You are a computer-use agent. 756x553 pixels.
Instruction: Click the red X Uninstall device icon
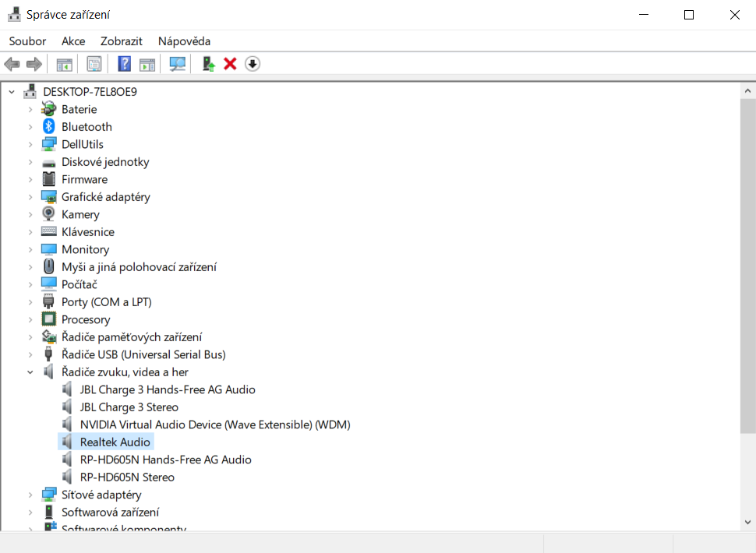click(x=230, y=64)
